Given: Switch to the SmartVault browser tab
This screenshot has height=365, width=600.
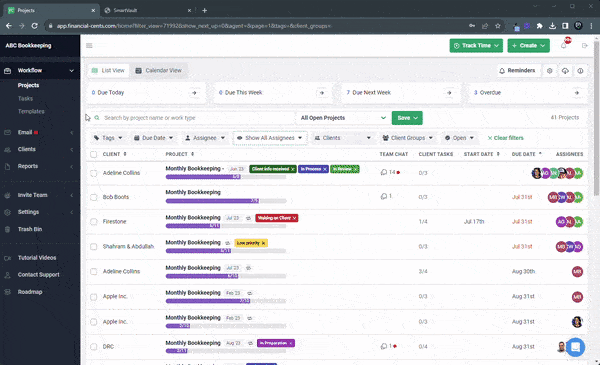Looking at the screenshot, I should pos(148,10).
